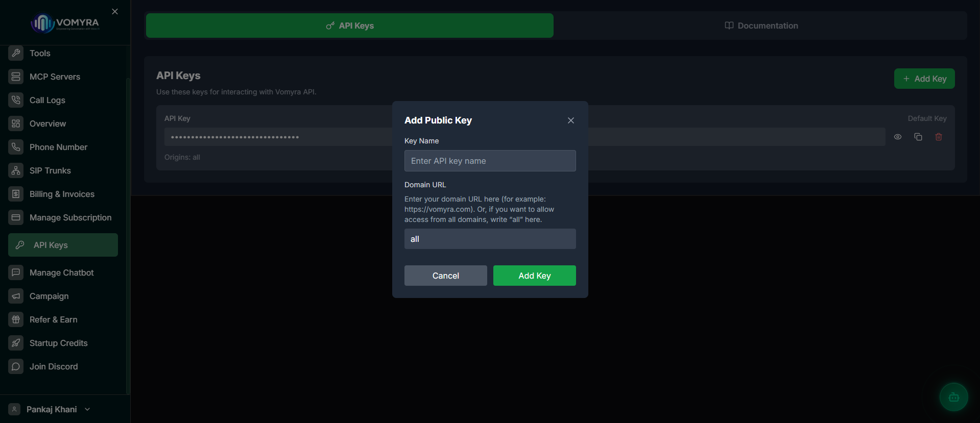Click the Overview grid icon

click(16, 123)
